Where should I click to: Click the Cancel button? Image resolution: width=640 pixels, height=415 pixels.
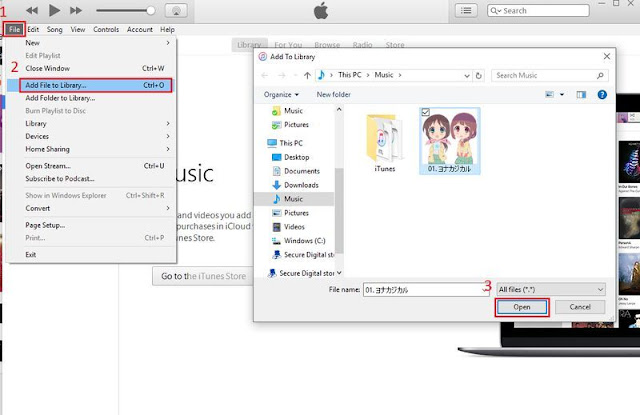[580, 307]
